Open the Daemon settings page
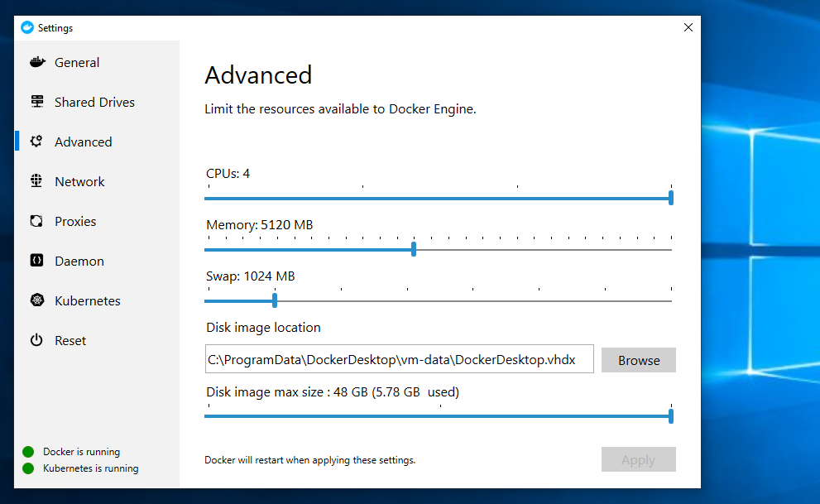The image size is (820, 504). click(x=97, y=261)
